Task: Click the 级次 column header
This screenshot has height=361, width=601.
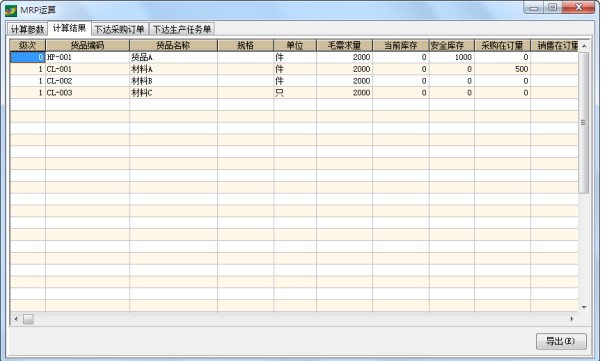Action: point(28,45)
